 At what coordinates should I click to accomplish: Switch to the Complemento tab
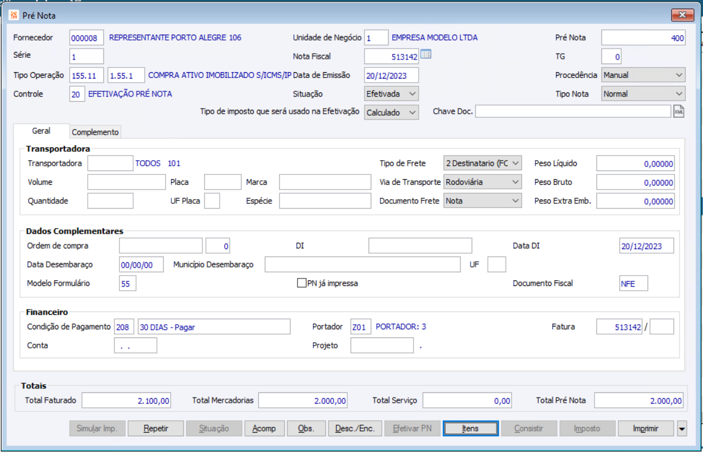(95, 132)
